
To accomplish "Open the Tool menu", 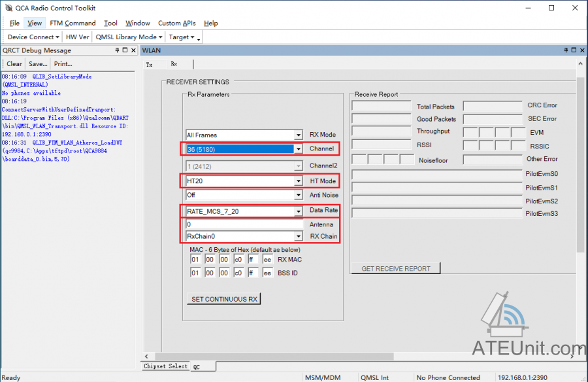I will [x=110, y=23].
